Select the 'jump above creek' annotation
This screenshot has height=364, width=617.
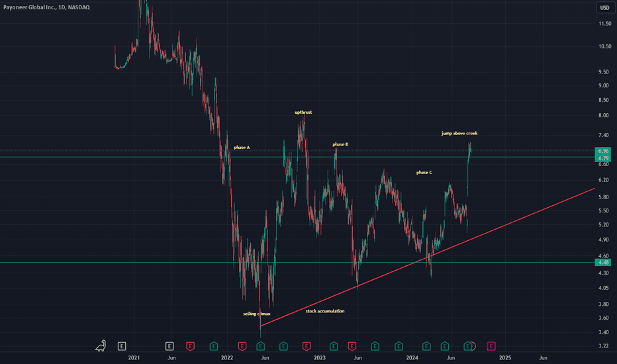pyautogui.click(x=459, y=134)
